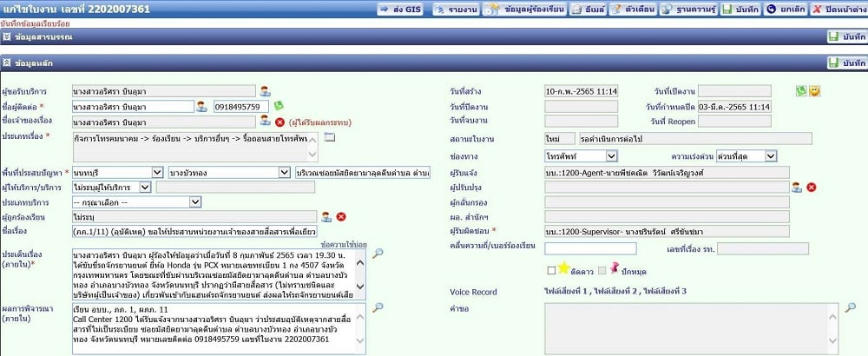Clear the ผู้ปรับปรุง field with red X
This screenshot has height=356, width=868.
pyautogui.click(x=812, y=188)
